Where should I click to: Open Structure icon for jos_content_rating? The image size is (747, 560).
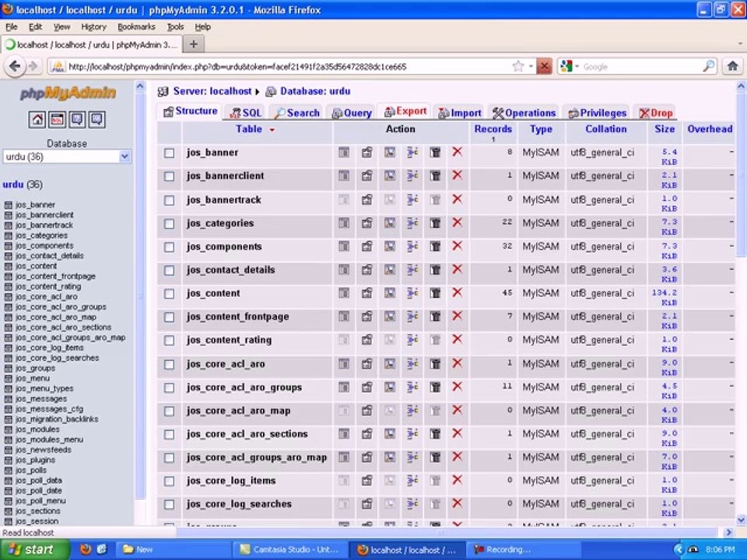point(366,340)
